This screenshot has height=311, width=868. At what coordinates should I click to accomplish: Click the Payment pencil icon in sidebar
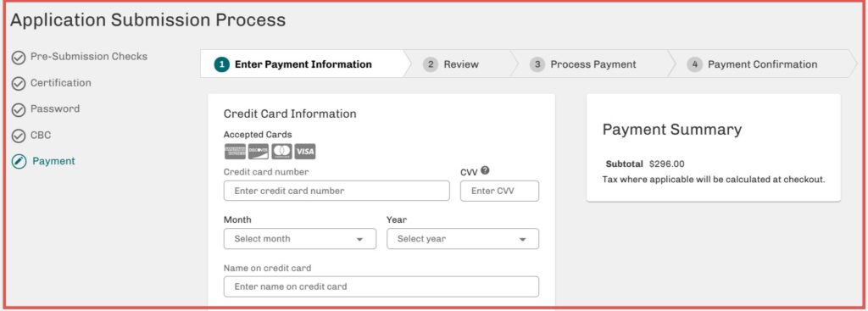19,162
